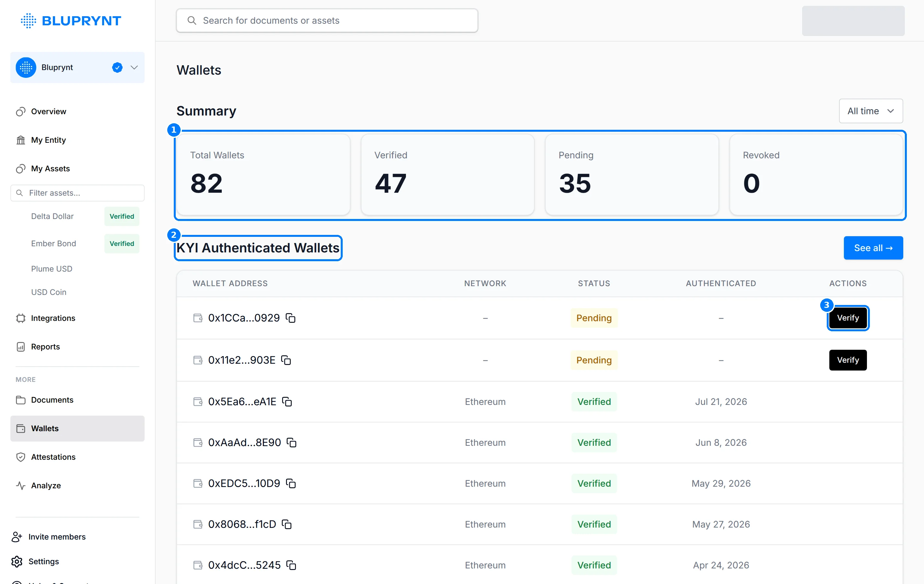
Task: Select the Delta Dollar asset
Action: 52,216
